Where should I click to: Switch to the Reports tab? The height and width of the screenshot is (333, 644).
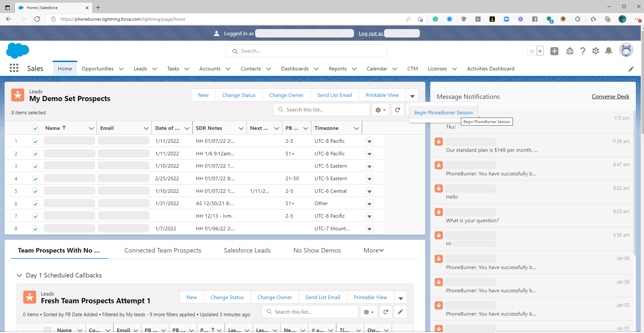(x=338, y=68)
